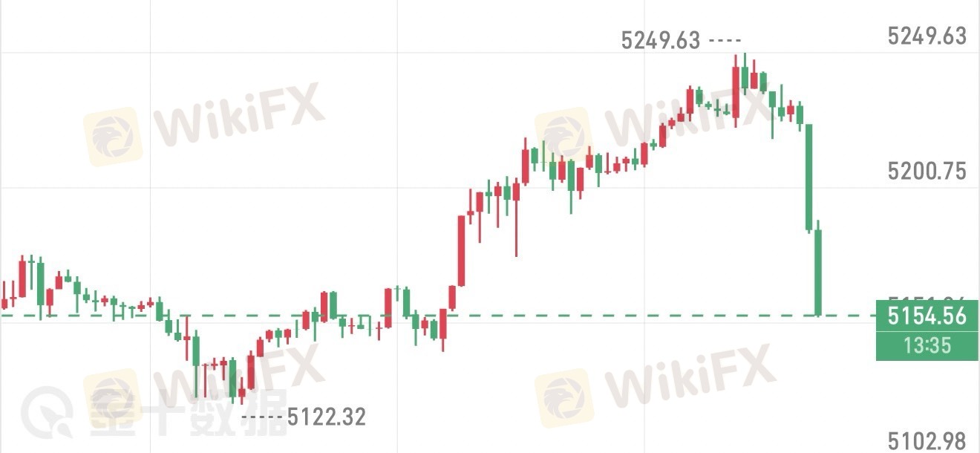This screenshot has height=453, width=980.
Task: Click the WikiFX lion logo in upper-left watermark
Action: [x=111, y=136]
